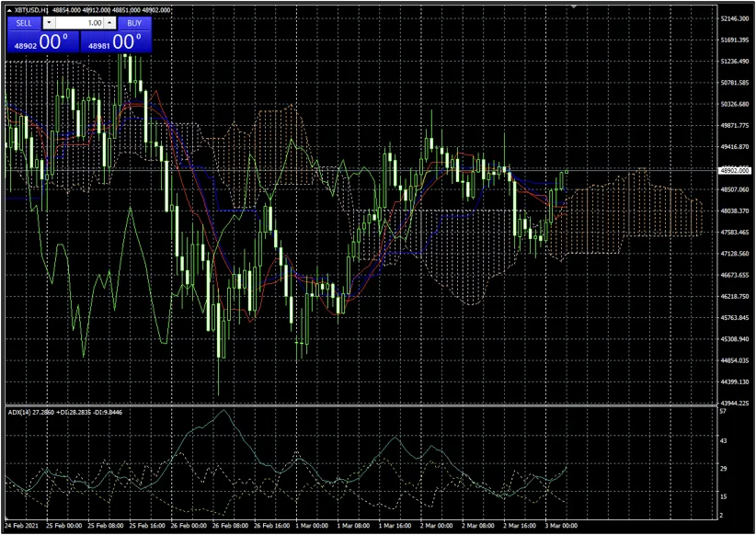
Task: Click price level 45763.845 on axis
Action: 735,318
